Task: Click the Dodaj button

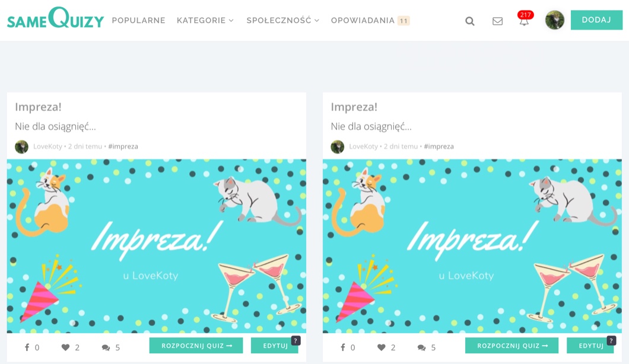Action: tap(596, 20)
